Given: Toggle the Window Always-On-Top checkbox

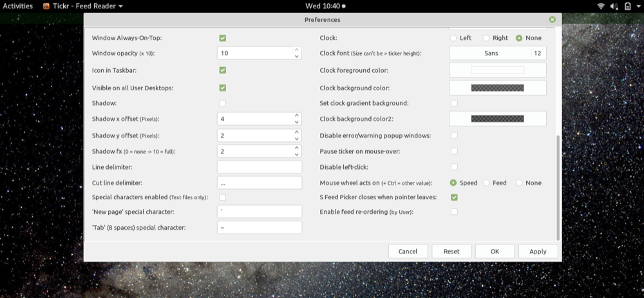Looking at the screenshot, I should point(222,38).
